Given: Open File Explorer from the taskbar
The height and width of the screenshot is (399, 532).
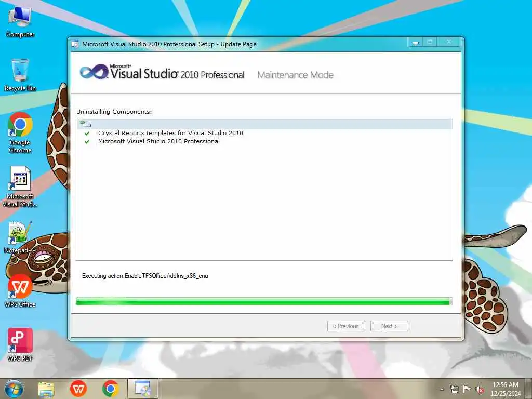Looking at the screenshot, I should [46, 389].
